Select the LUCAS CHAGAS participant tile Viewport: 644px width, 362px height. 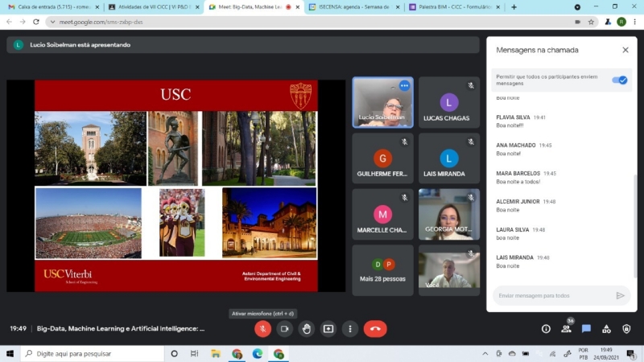coord(449,103)
